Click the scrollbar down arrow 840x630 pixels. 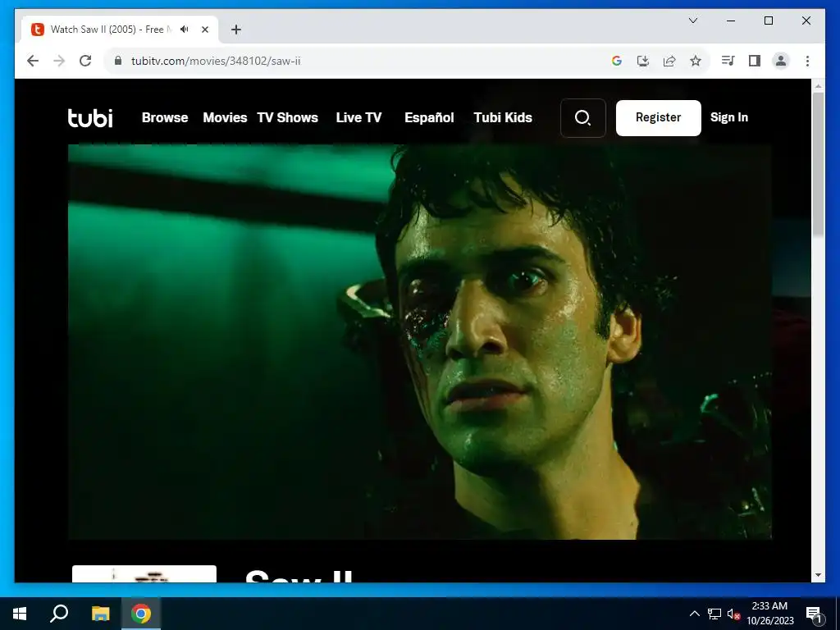pos(818,575)
